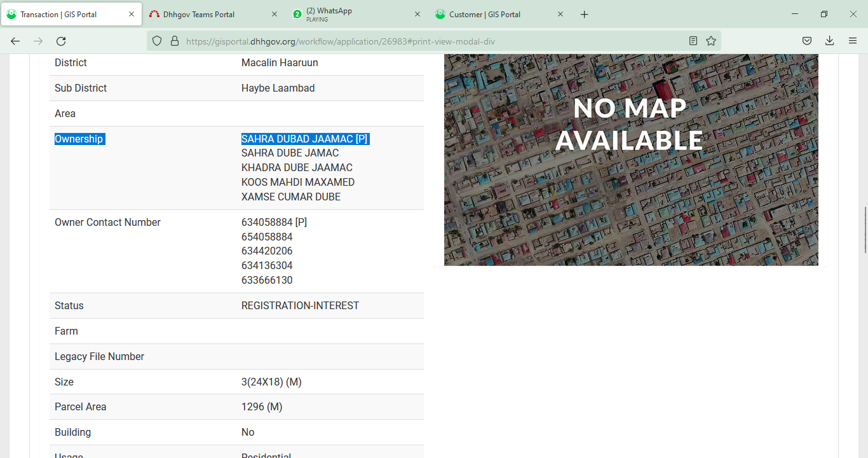The image size is (868, 458).
Task: Click contact number 634420206
Action: point(267,251)
